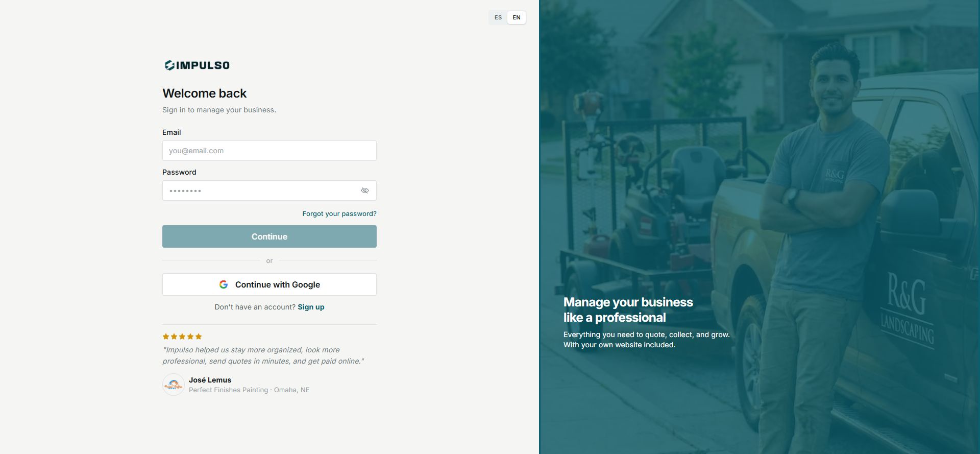980x454 pixels.
Task: Open the Forgot your password link
Action: [339, 213]
